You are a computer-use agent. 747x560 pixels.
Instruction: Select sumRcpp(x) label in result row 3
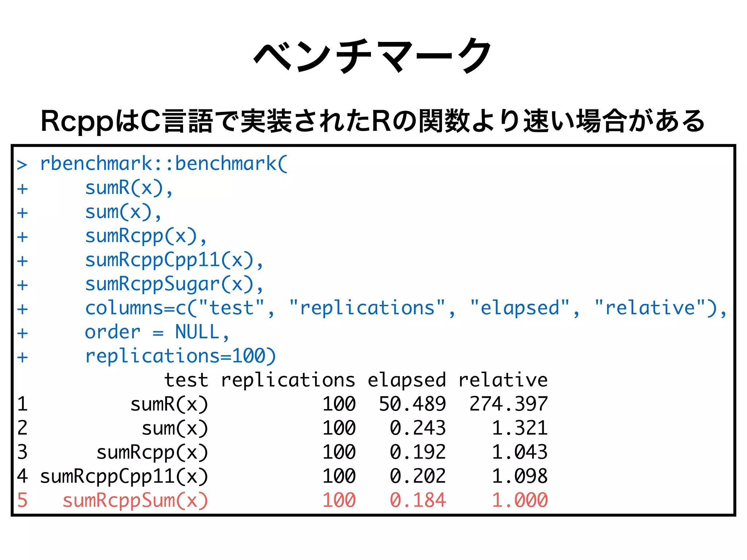click(152, 453)
